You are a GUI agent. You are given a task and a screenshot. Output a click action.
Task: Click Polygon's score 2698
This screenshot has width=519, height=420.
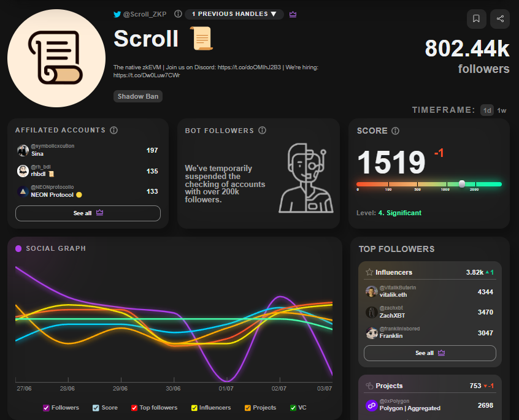(485, 405)
